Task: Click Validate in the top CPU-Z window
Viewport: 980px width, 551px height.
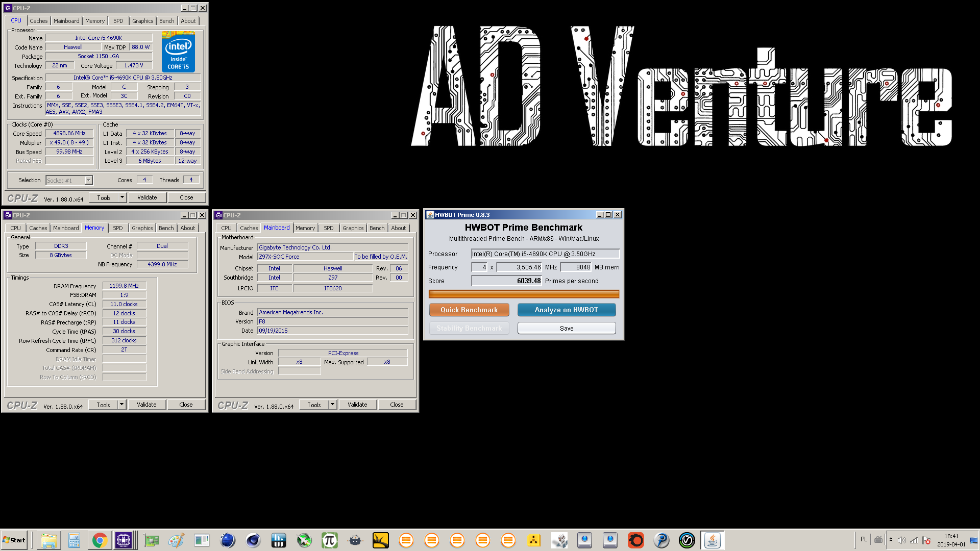Action: pyautogui.click(x=147, y=197)
